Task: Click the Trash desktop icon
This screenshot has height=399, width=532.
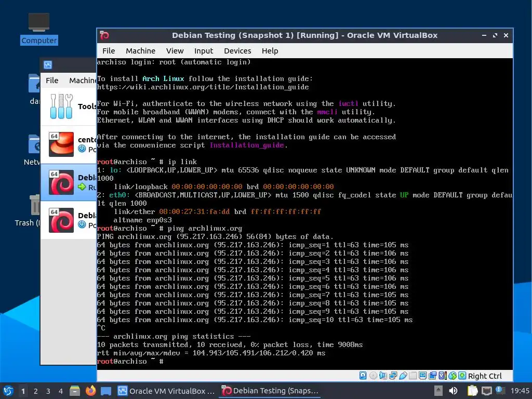Action: [28, 210]
